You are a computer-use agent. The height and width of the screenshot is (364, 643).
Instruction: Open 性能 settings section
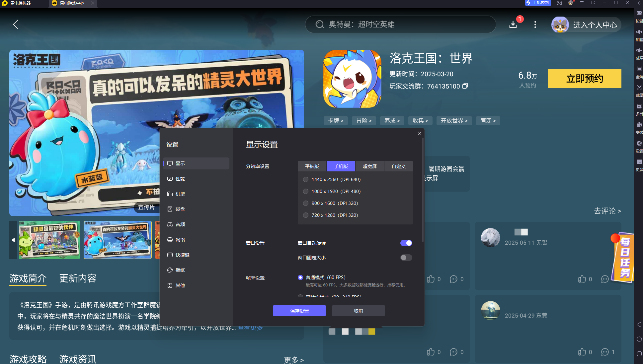click(196, 179)
